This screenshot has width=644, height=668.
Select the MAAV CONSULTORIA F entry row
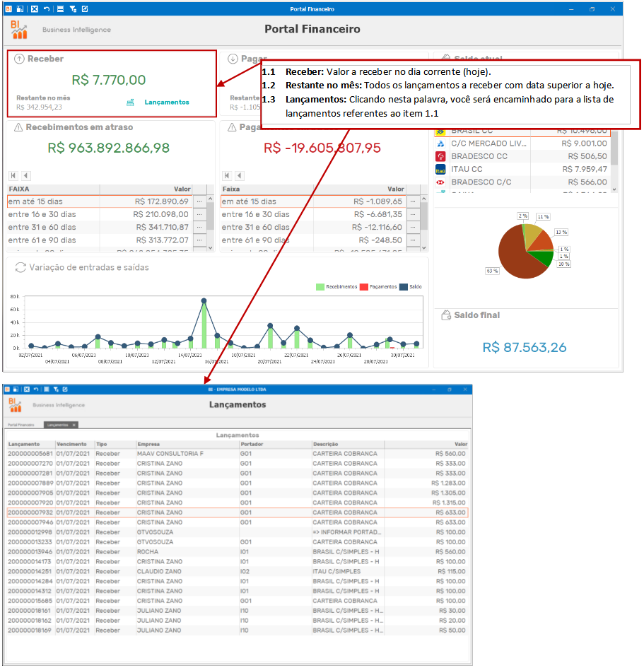(238, 454)
